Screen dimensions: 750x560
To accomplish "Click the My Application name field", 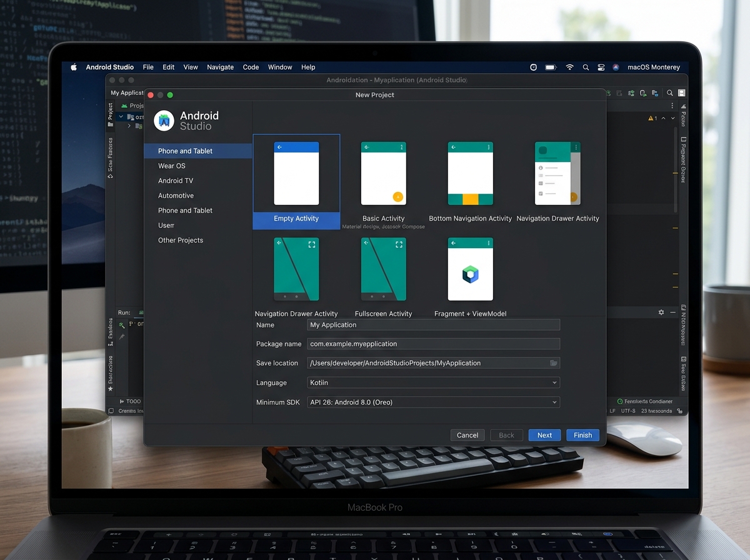I will [433, 325].
